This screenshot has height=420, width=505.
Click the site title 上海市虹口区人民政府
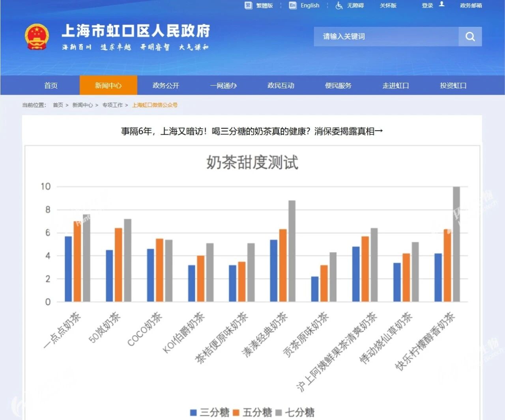[x=136, y=31]
